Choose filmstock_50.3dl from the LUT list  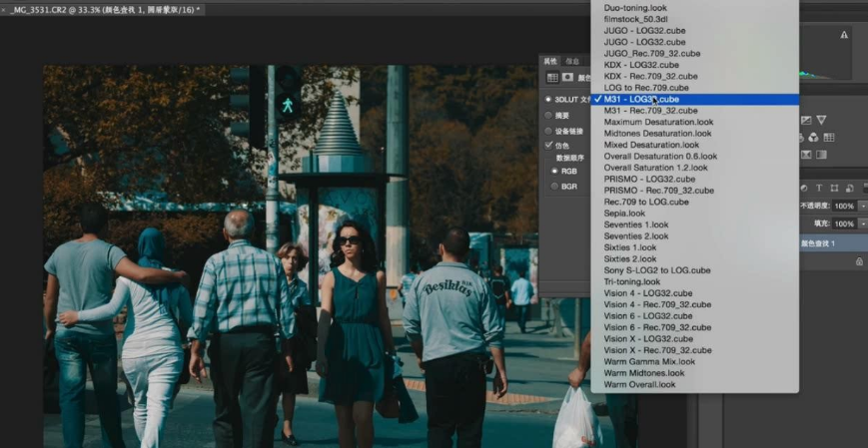tap(695, 19)
